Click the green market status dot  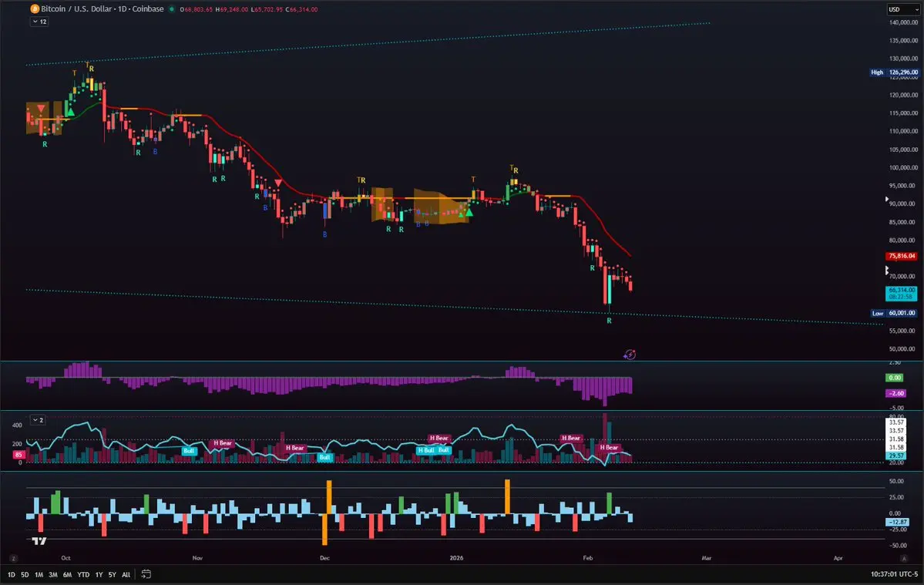tap(172, 8)
